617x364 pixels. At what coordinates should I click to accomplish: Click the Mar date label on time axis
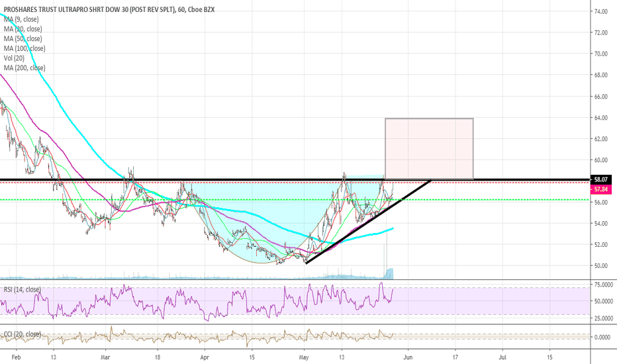(105, 357)
